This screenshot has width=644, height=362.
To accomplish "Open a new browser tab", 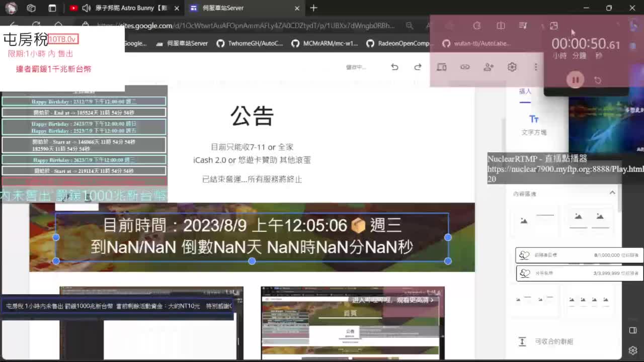I will coord(313,8).
